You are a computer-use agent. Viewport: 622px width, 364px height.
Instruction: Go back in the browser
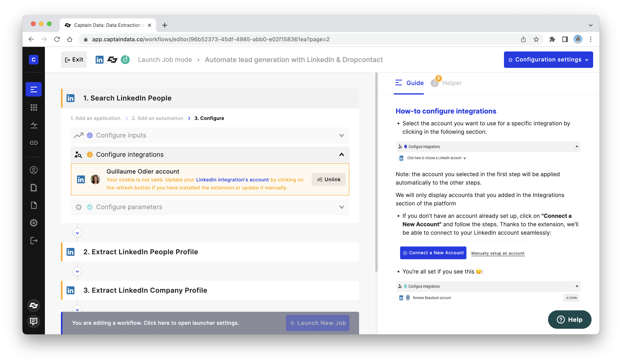click(31, 39)
